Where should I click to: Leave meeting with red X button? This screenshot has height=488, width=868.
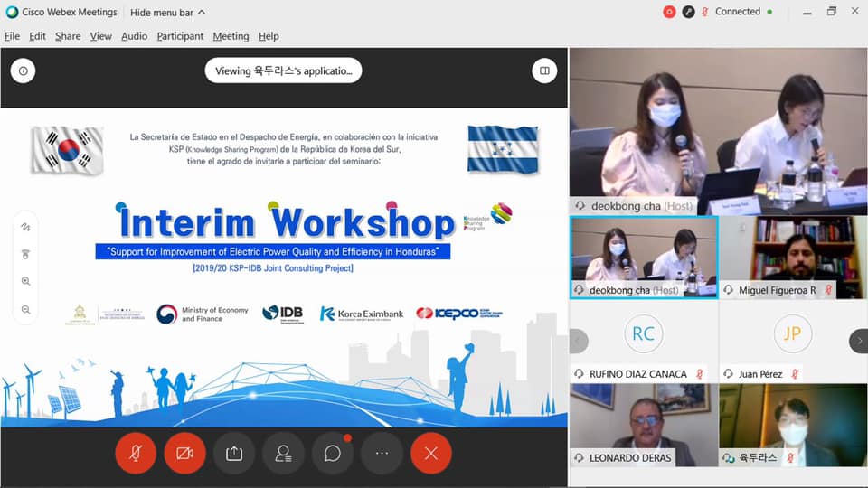[431, 453]
